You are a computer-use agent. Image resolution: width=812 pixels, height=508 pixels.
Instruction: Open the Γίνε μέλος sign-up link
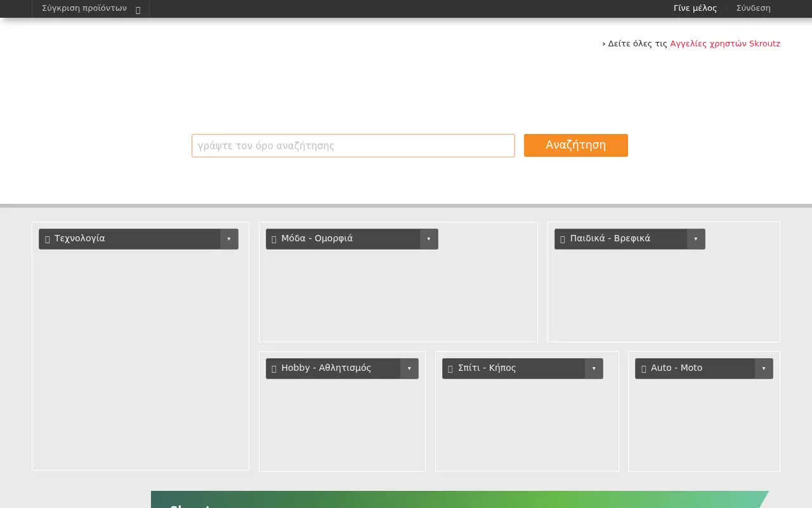point(695,8)
